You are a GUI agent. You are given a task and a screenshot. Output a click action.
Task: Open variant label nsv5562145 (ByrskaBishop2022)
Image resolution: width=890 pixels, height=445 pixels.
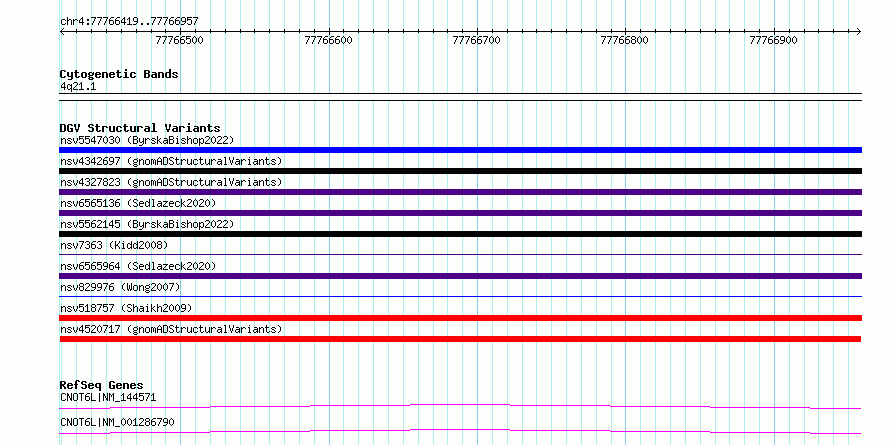point(147,224)
